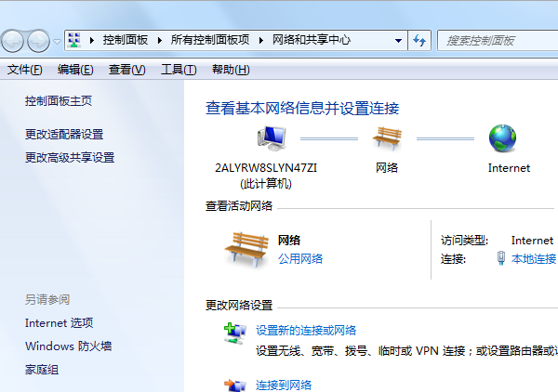The height and width of the screenshot is (392, 558).
Task: Click the 查看基本网络信息并设置连接 heading
Action: [302, 108]
